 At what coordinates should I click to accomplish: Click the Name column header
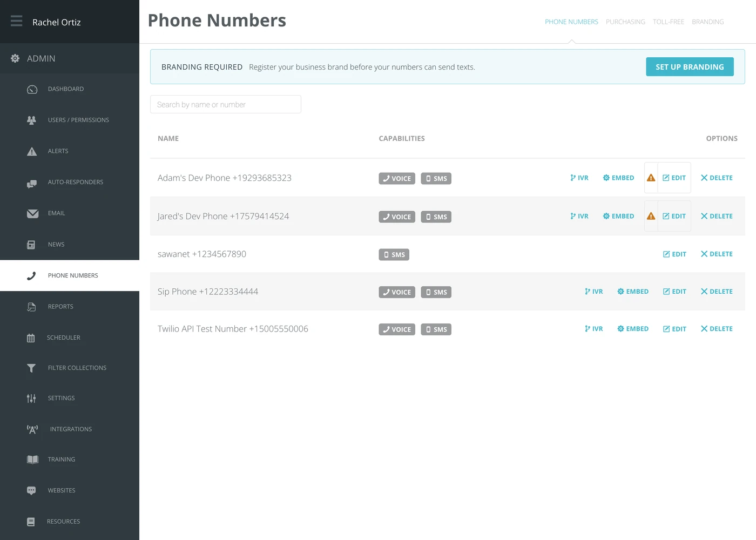point(168,139)
